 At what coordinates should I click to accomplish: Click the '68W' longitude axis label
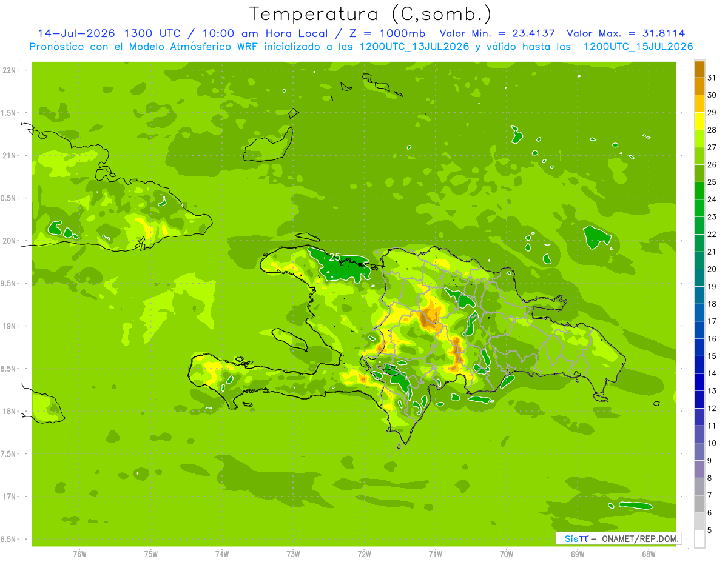click(x=649, y=554)
